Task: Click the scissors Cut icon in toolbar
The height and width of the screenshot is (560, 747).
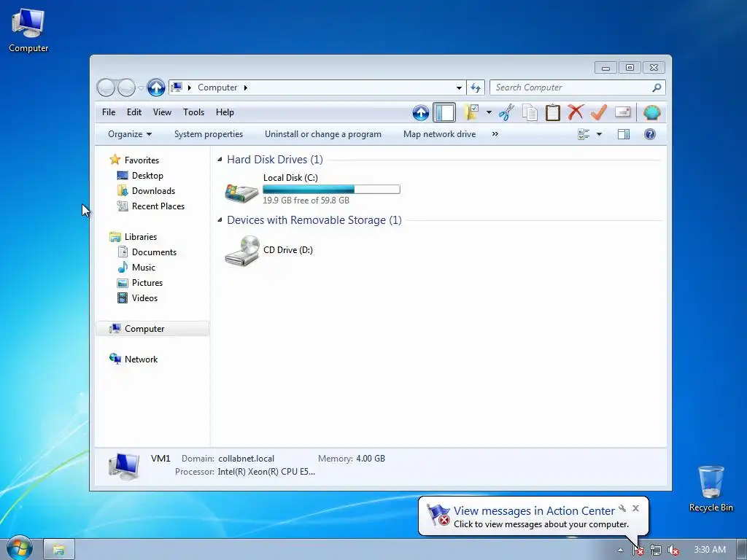Action: click(x=506, y=113)
